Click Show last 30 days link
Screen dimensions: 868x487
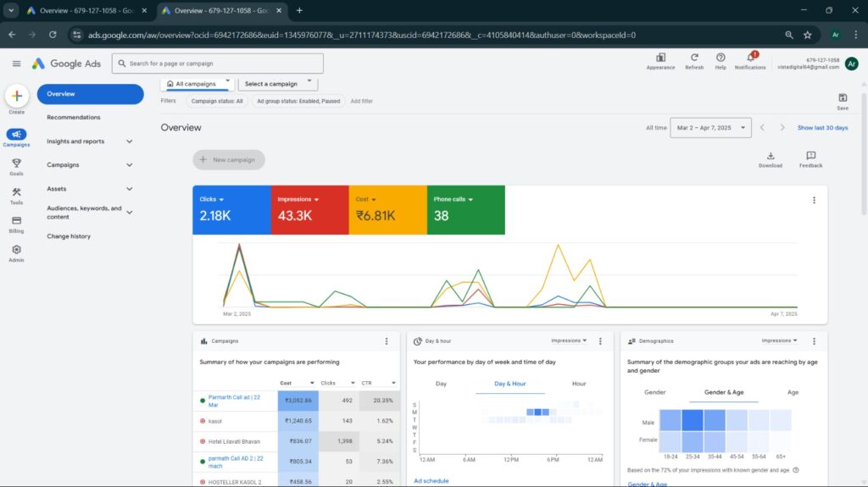(x=822, y=128)
